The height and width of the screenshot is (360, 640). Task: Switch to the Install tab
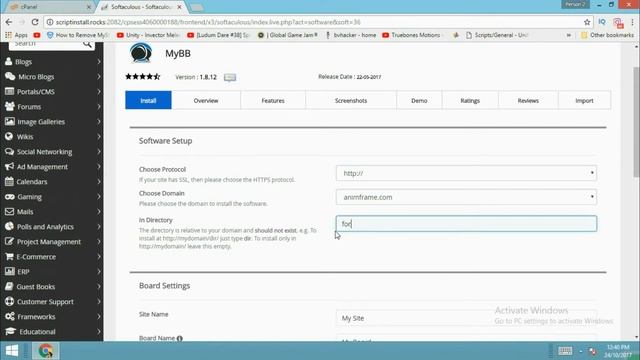tap(148, 100)
